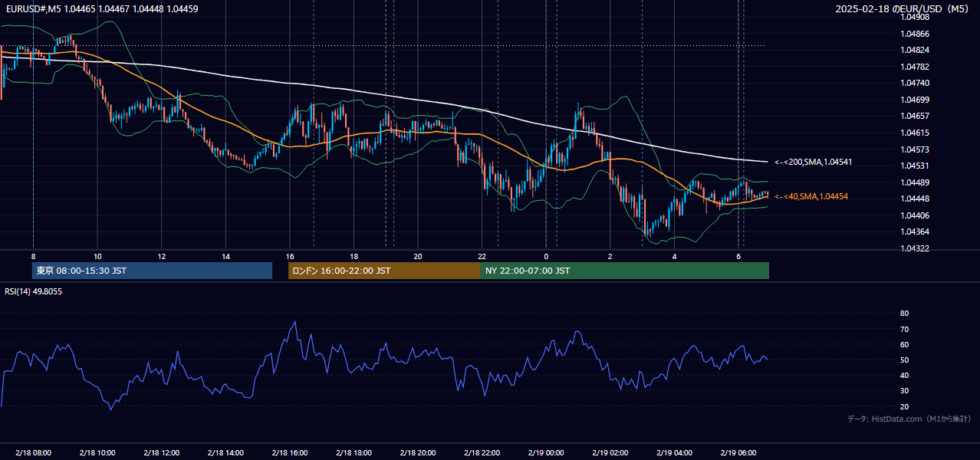Click the RSI scale value 80
The height and width of the screenshot is (460, 980).
[x=905, y=314]
